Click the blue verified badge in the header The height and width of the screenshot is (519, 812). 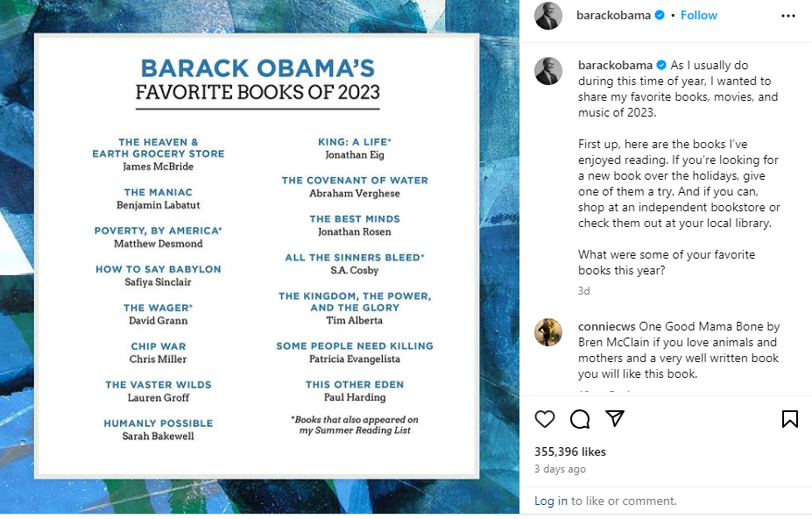[660, 16]
